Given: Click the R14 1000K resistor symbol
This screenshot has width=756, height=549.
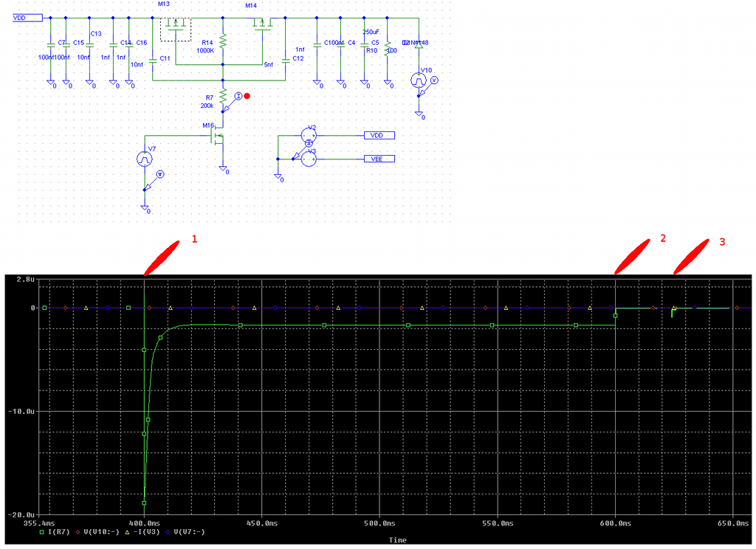Looking at the screenshot, I should [223, 42].
